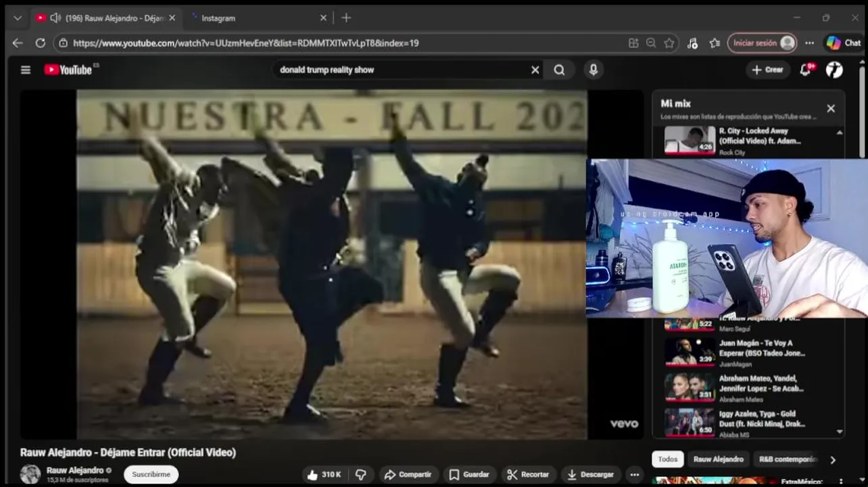Click the Compartir share button
Image resolution: width=868 pixels, height=487 pixels.
[x=408, y=475]
